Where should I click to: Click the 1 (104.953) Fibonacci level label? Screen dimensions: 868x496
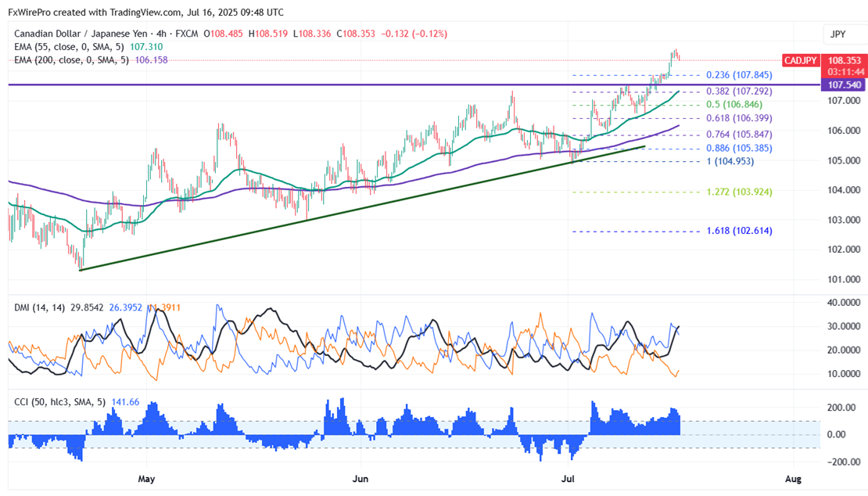point(730,161)
